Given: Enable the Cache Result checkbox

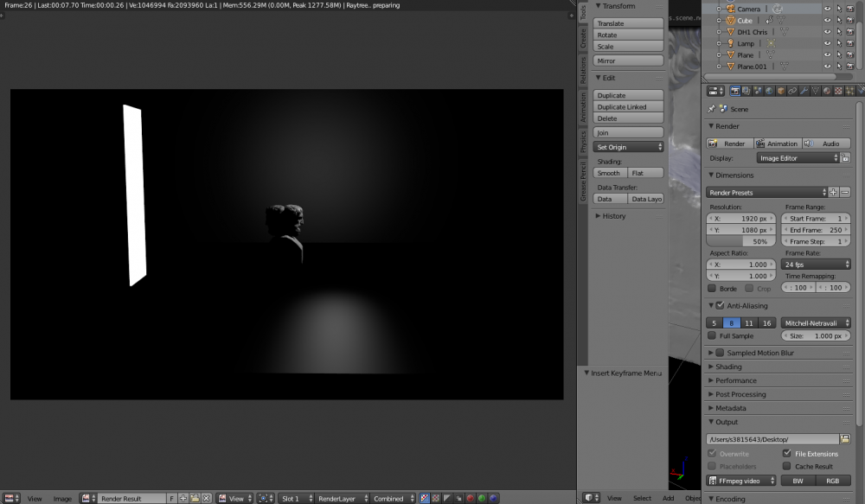Looking at the screenshot, I should (786, 466).
